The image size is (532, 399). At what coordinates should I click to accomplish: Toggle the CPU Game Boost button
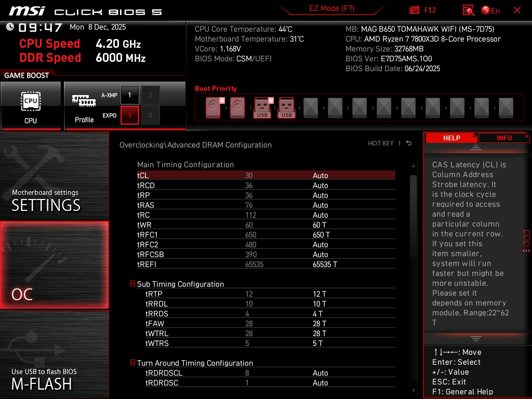(31, 105)
